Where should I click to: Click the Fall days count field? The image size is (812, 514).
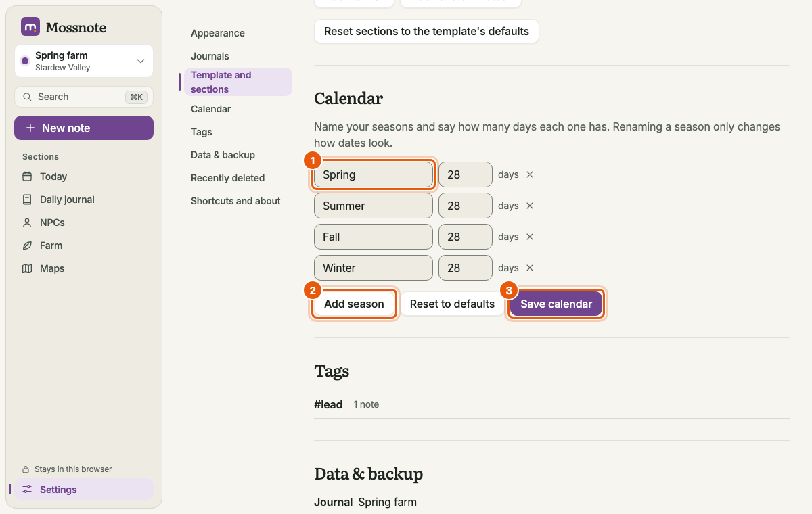pyautogui.click(x=466, y=237)
